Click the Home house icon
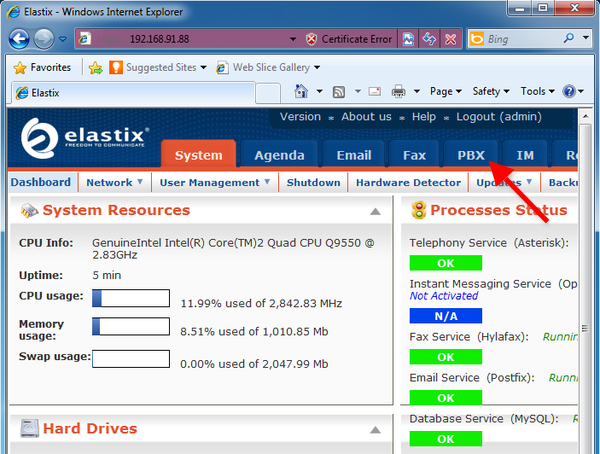The height and width of the screenshot is (454, 600). tap(301, 91)
